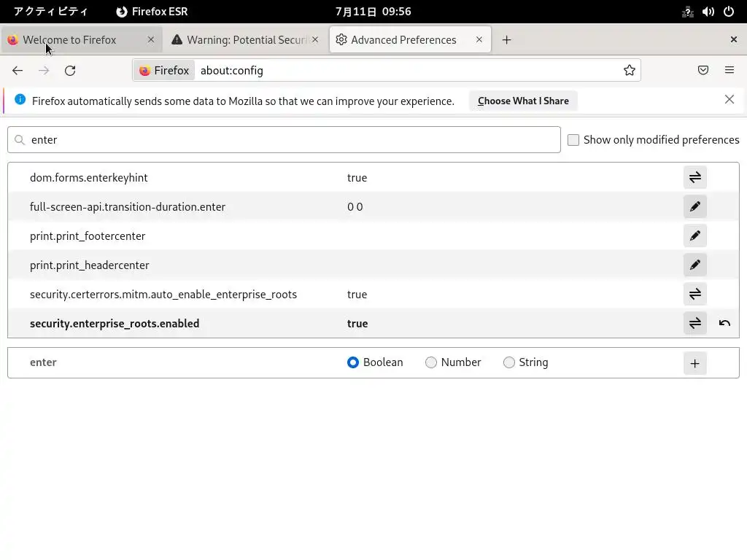
Task: Bookmark this page with the star icon
Action: 630,71
